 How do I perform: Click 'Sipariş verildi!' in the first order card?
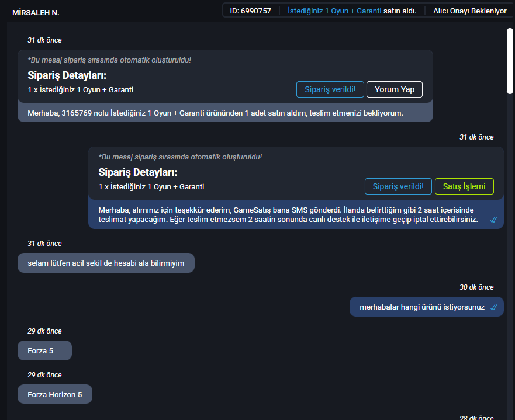click(330, 89)
